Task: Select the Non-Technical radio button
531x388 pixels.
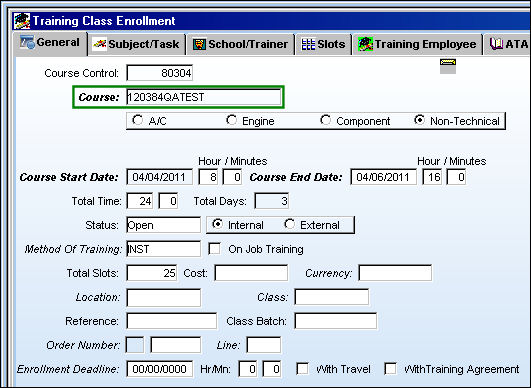Action: tap(420, 120)
